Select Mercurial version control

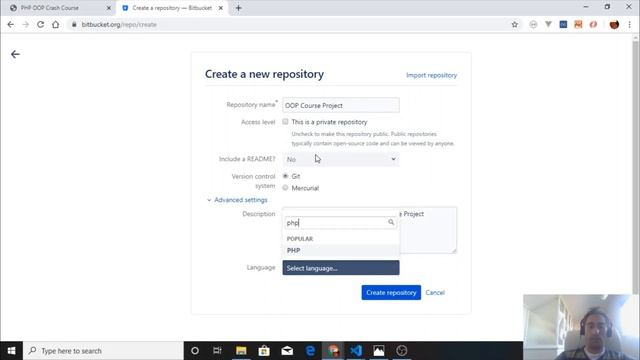285,188
